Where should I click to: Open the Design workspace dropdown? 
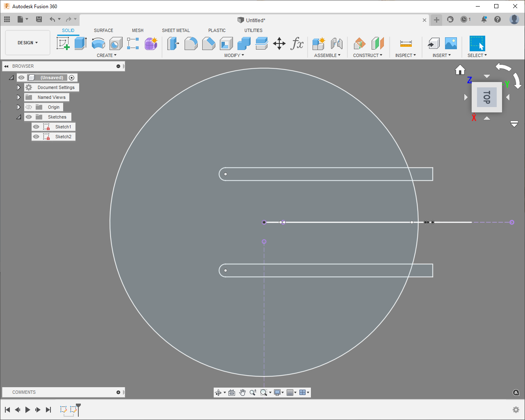(27, 43)
